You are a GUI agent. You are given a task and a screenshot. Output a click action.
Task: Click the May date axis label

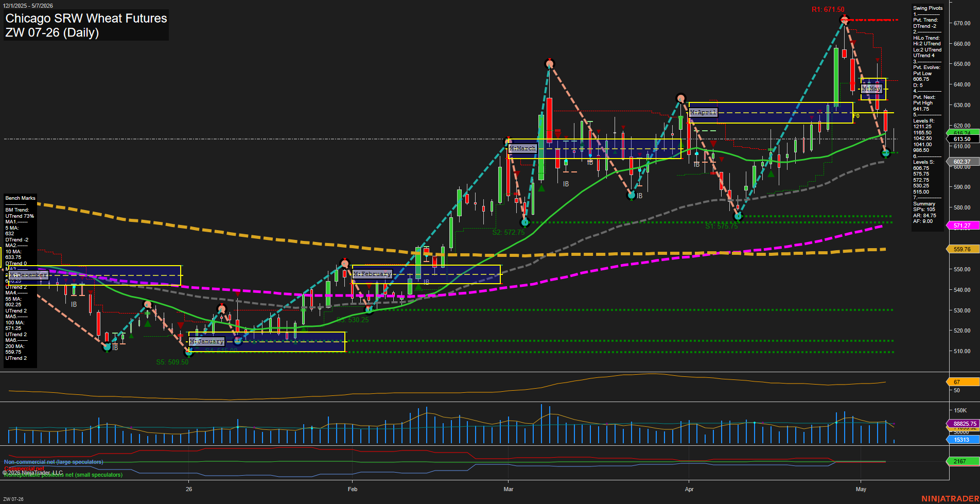pyautogui.click(x=861, y=489)
